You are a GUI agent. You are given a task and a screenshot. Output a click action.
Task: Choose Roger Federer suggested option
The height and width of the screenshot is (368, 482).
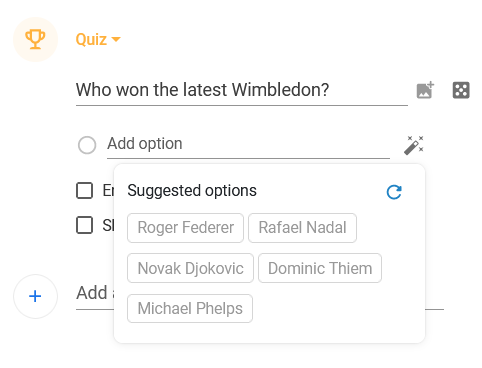point(185,228)
